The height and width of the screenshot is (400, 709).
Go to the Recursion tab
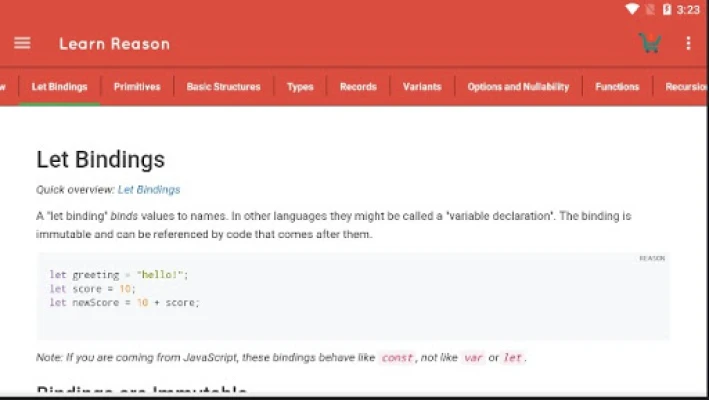click(686, 87)
